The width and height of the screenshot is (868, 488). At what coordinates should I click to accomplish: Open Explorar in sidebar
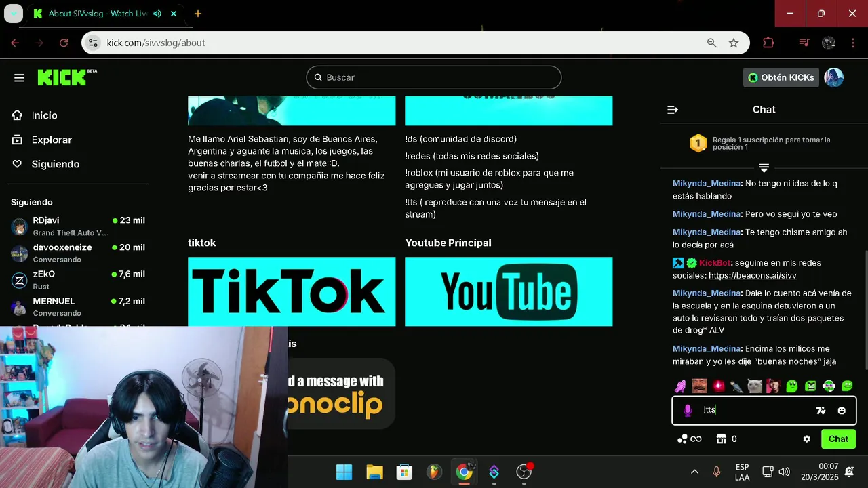42,140
